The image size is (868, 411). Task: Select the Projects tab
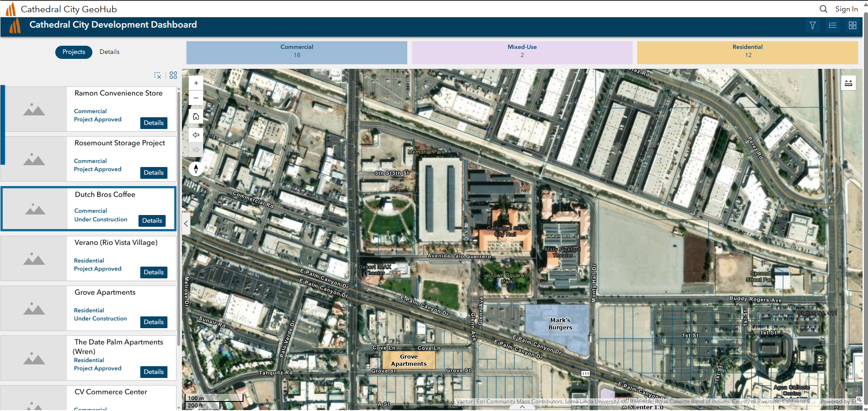[74, 52]
